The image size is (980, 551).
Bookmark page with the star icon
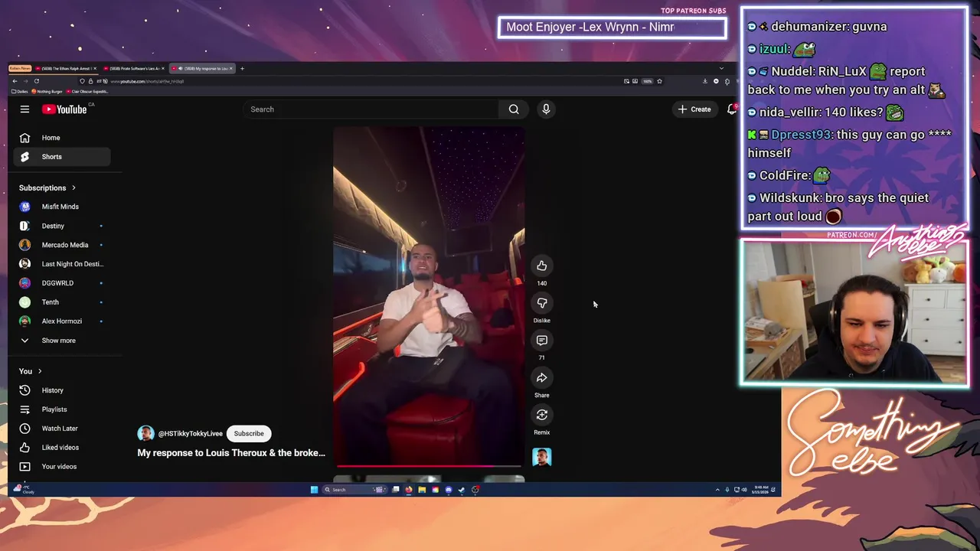point(659,81)
